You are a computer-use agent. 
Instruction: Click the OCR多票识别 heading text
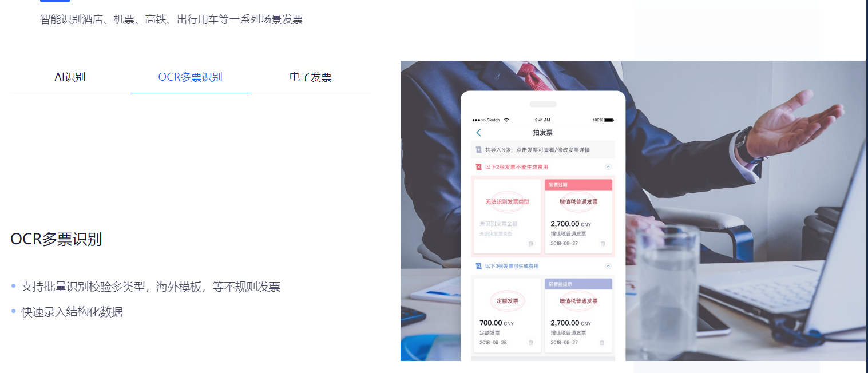[x=56, y=239]
